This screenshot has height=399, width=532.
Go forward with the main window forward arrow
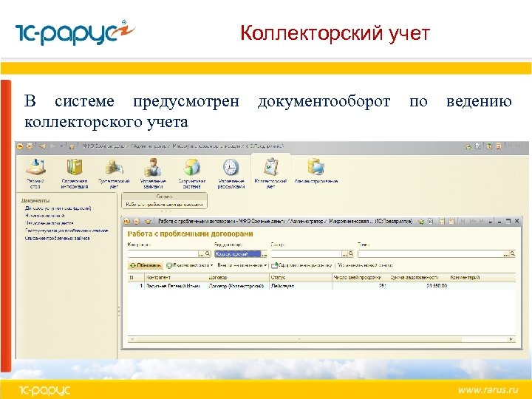coord(52,146)
